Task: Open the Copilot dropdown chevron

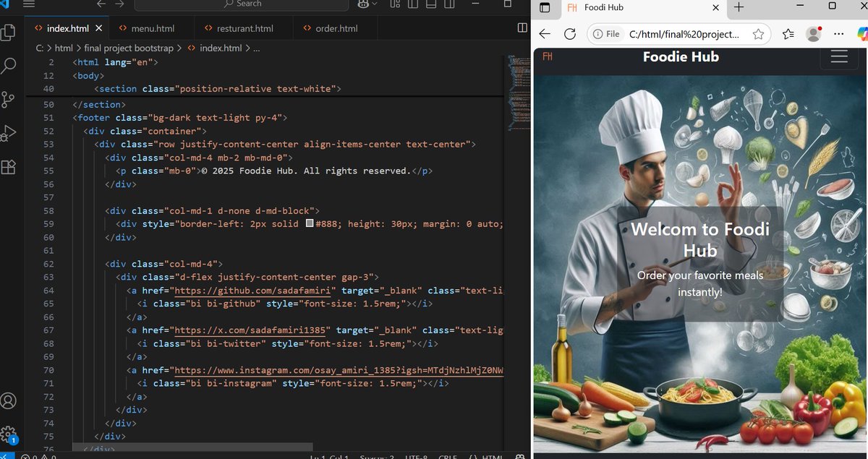Action: 375,5
